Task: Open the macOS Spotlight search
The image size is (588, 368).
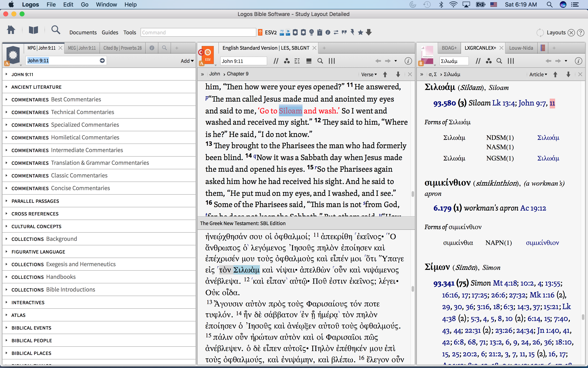Action: (x=550, y=4)
